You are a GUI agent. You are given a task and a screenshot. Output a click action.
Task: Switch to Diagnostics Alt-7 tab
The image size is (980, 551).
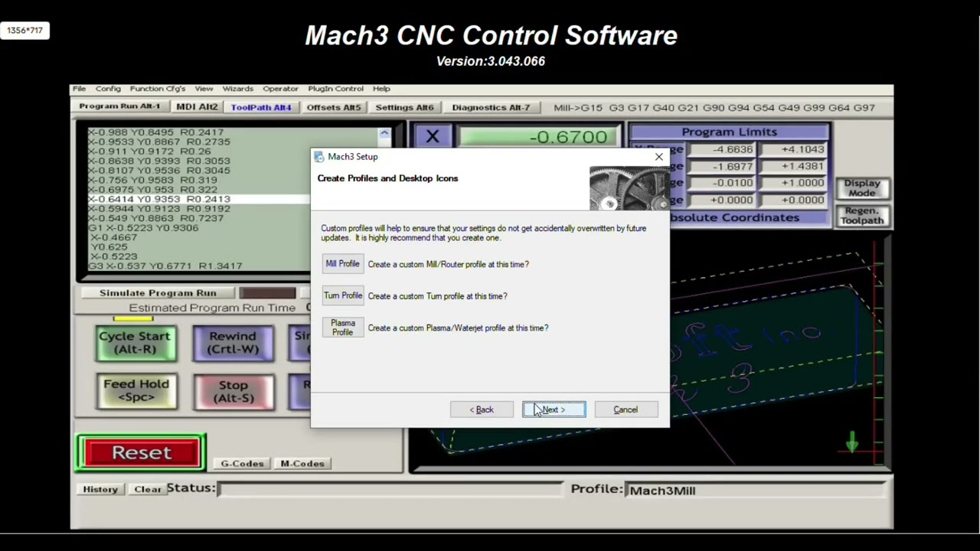(x=491, y=107)
